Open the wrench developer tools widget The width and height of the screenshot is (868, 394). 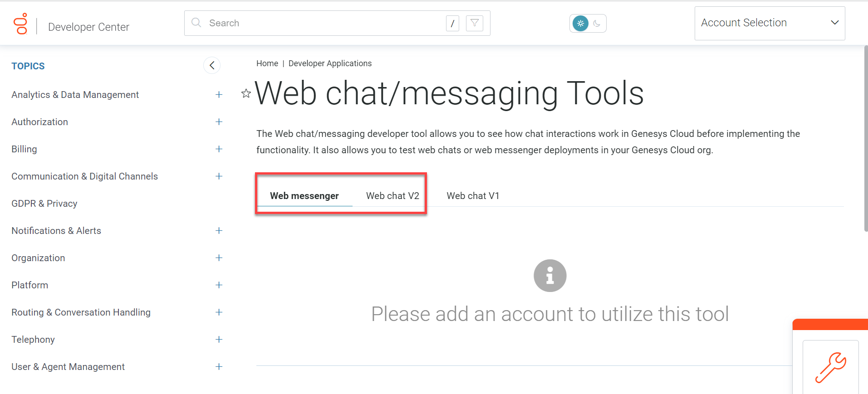coord(830,367)
